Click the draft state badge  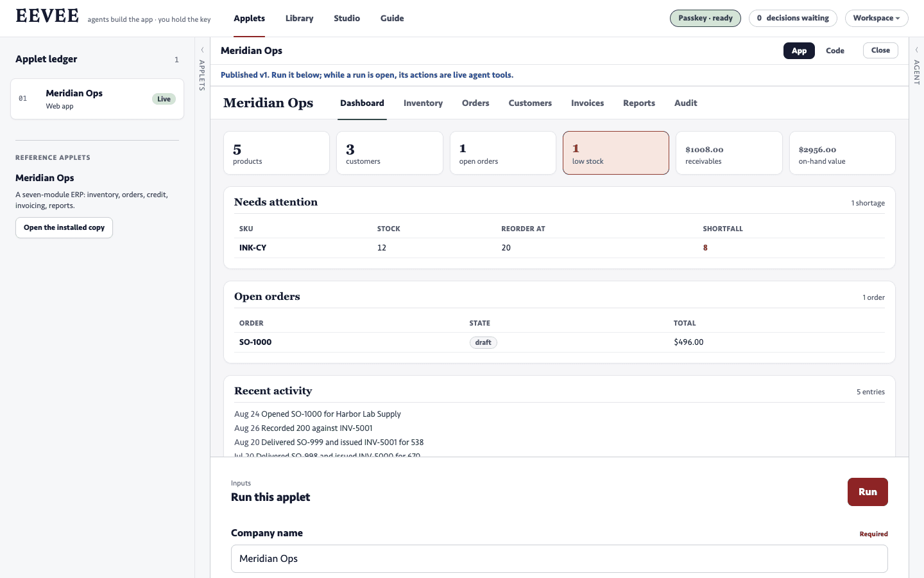483,342
